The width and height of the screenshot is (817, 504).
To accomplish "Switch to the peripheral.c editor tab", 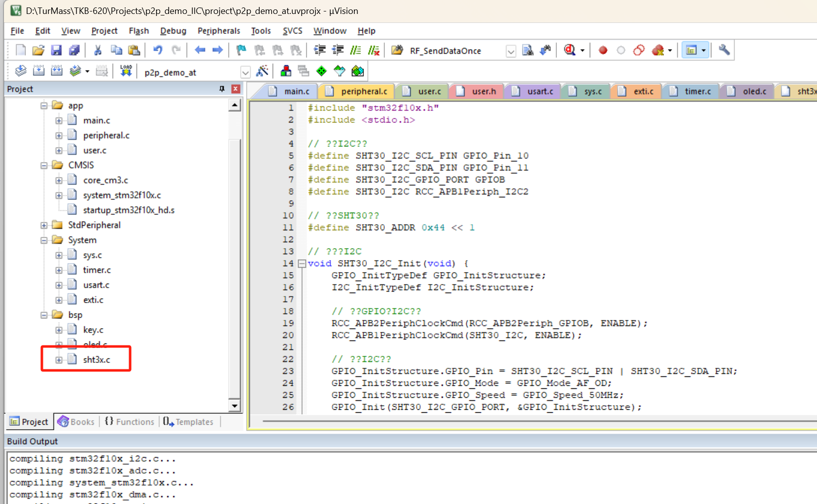I will click(x=357, y=91).
